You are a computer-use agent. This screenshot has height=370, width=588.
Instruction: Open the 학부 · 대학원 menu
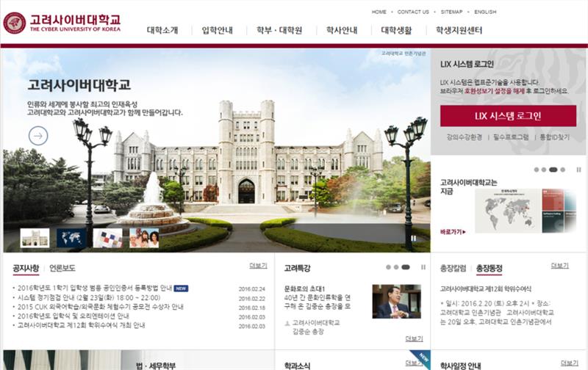[279, 30]
